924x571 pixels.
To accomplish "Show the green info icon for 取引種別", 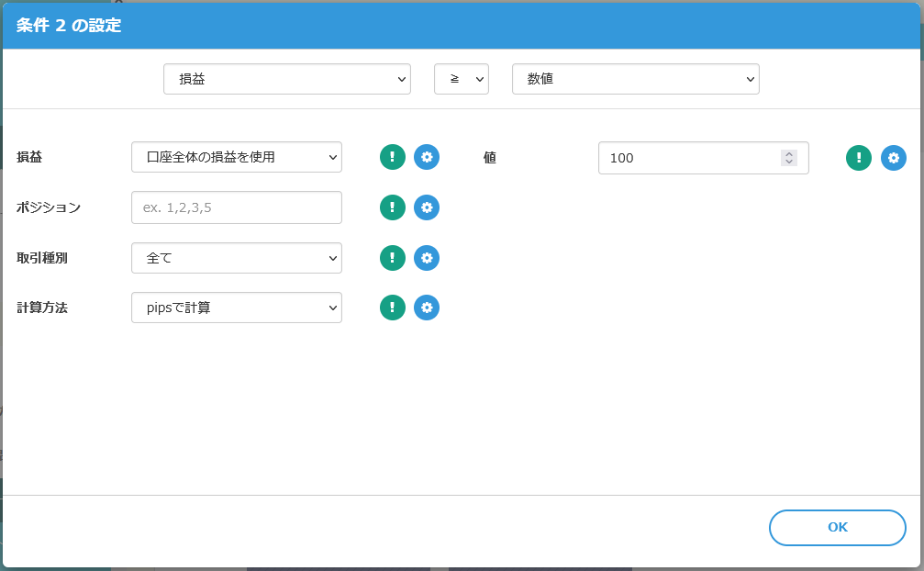I will point(393,258).
